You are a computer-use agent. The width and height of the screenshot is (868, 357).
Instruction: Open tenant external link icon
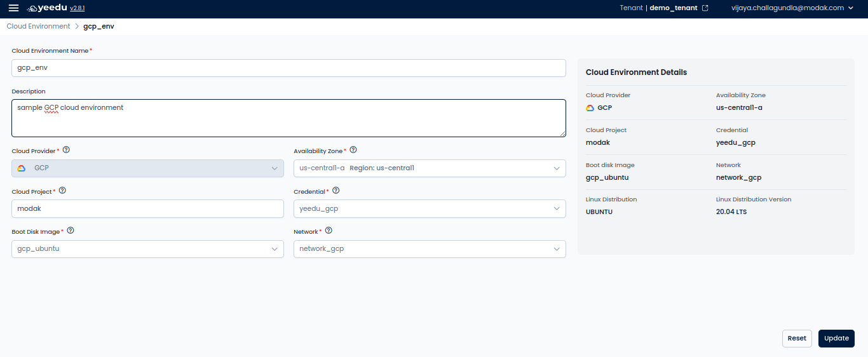(x=705, y=8)
